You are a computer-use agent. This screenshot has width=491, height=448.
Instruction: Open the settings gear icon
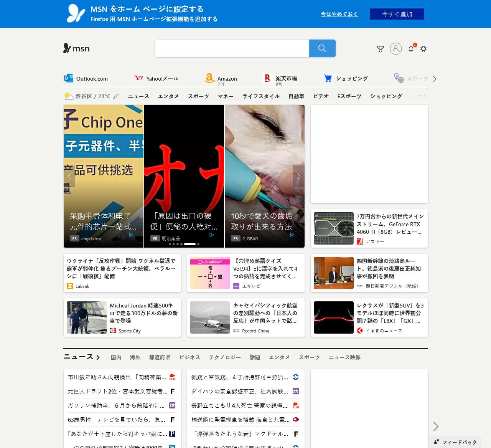[423, 49]
